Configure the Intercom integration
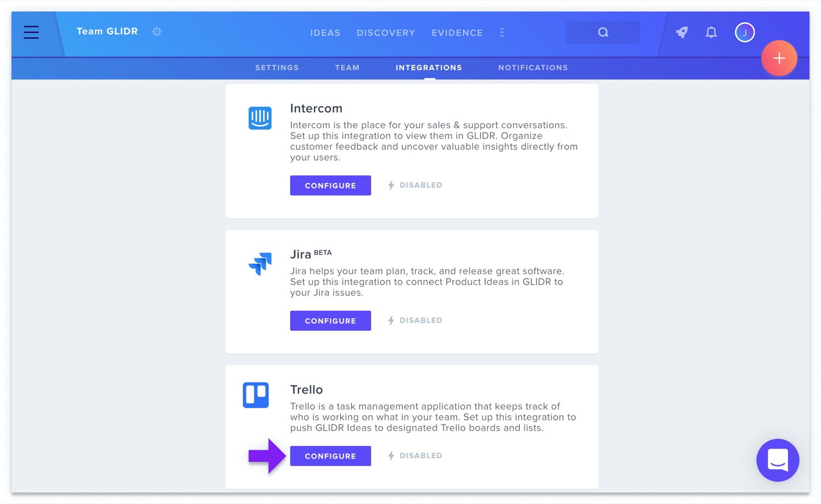 coord(330,186)
